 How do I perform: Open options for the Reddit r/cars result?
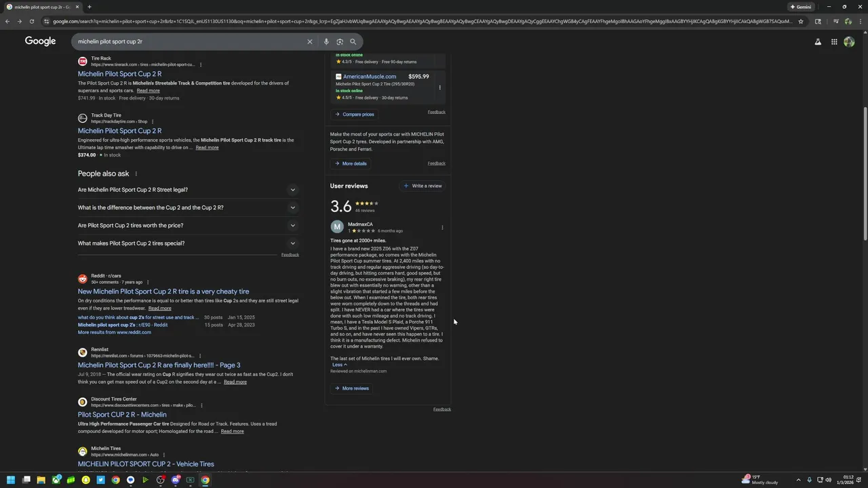[x=148, y=283]
